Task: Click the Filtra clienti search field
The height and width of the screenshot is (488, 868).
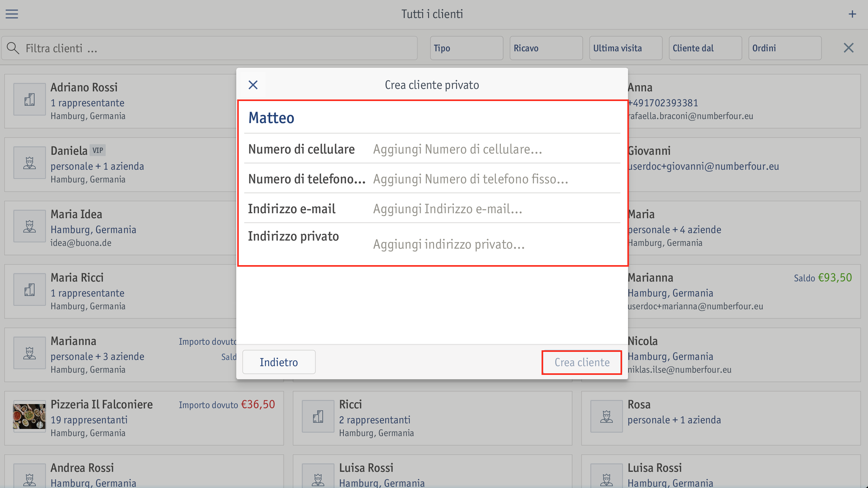Action: coord(209,48)
